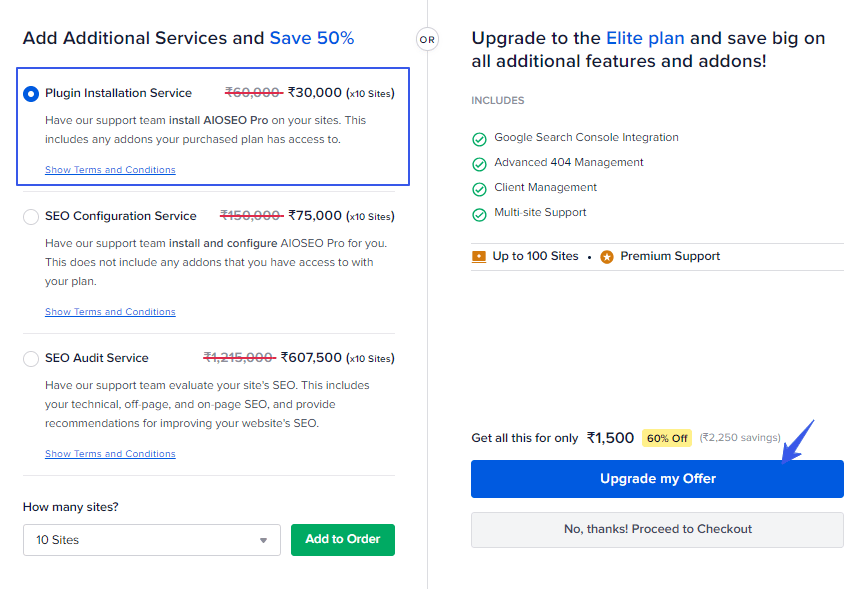Click the Multi-site Support checkmark icon
The height and width of the screenshot is (589, 866).
coord(479,214)
